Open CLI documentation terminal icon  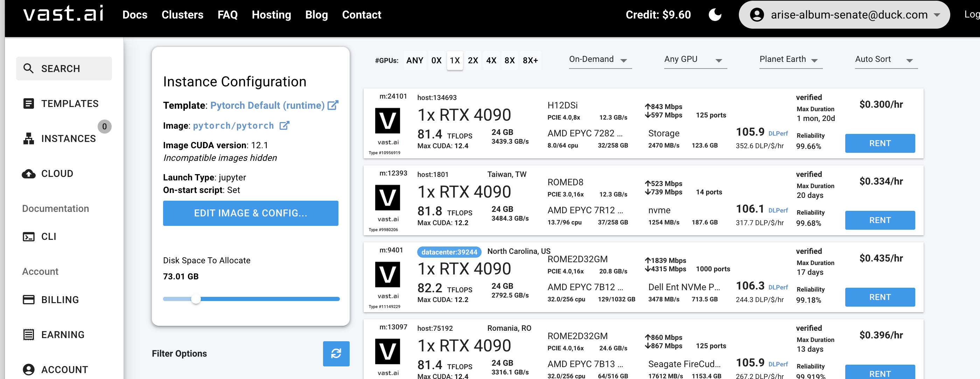pyautogui.click(x=29, y=236)
